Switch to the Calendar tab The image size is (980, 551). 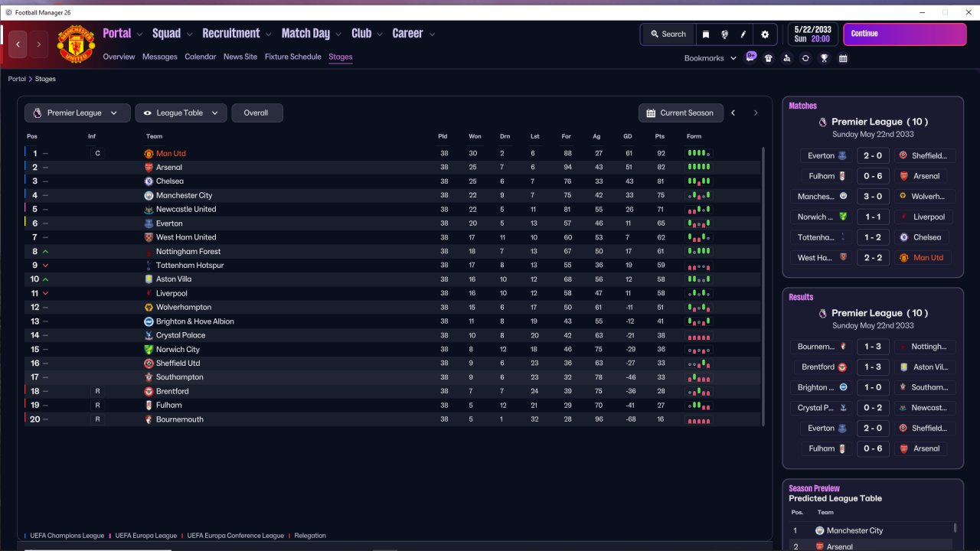coord(200,57)
